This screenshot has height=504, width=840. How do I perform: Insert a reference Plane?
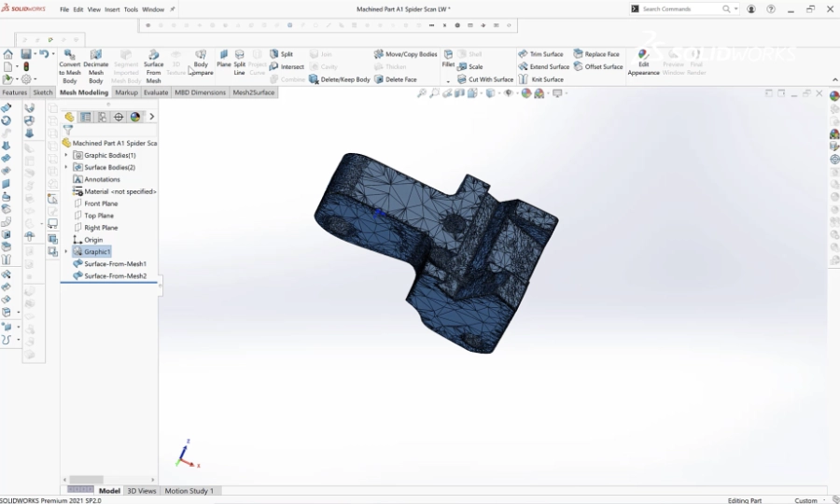(x=224, y=59)
